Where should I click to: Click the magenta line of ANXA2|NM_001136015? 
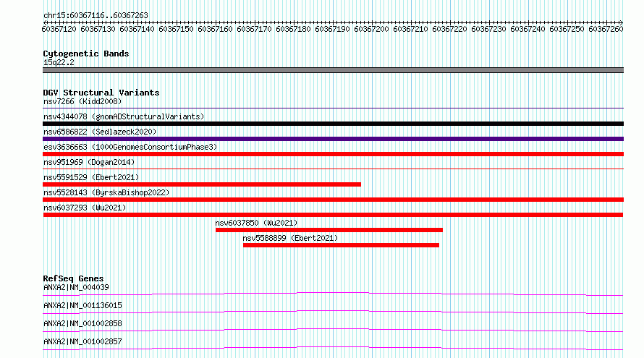pos(333,312)
